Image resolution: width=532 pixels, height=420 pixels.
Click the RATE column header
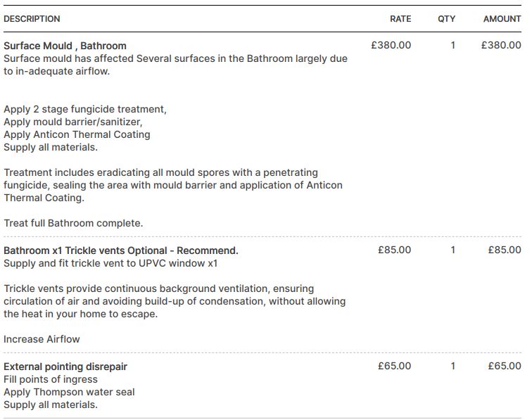[400, 19]
